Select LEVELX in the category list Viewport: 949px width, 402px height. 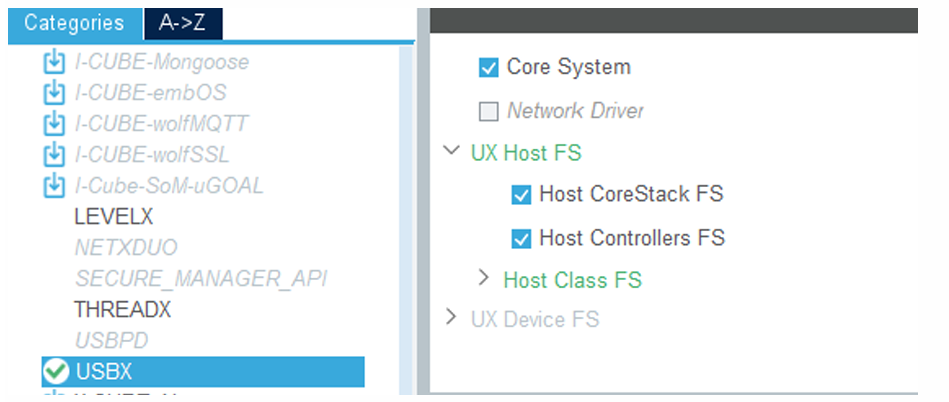(x=113, y=216)
